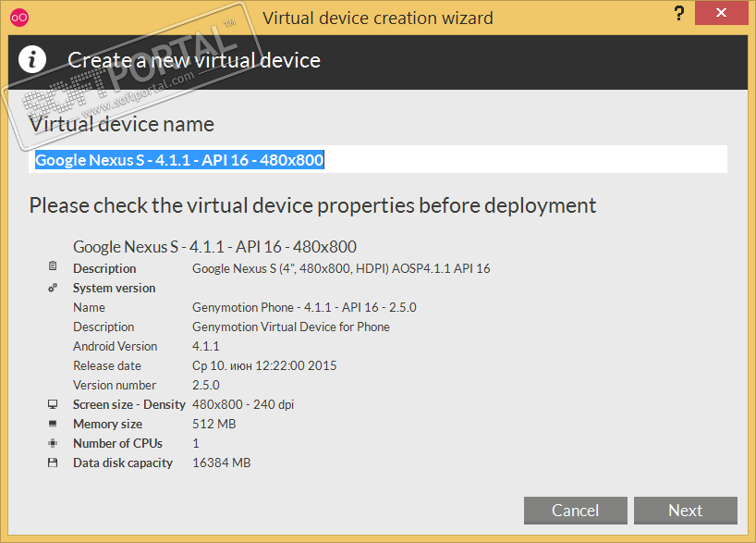Click the Release date value text

pyautogui.click(x=264, y=365)
